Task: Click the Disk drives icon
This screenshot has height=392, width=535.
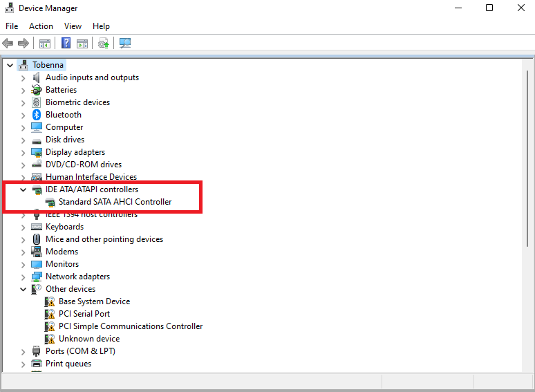Action: pos(37,140)
